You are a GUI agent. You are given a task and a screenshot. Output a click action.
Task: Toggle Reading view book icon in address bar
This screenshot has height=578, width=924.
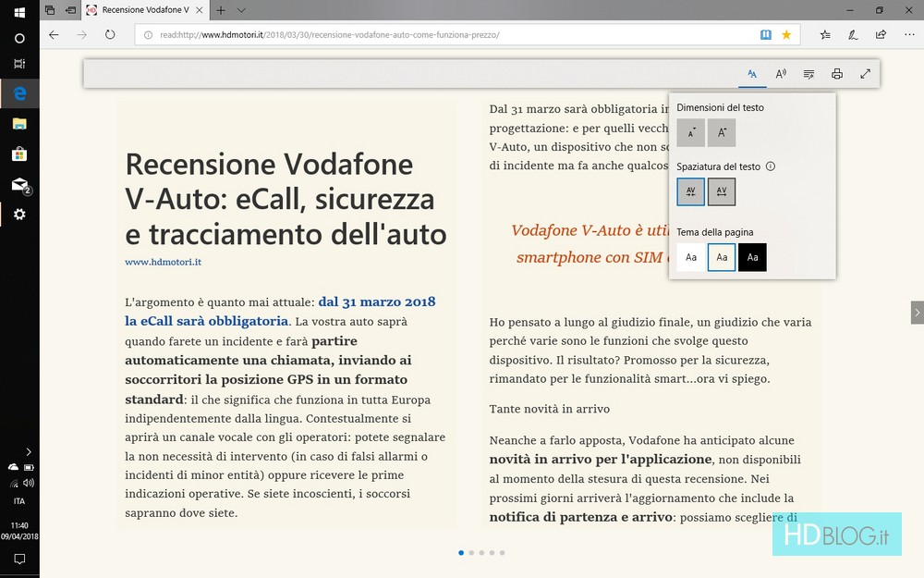coord(765,35)
